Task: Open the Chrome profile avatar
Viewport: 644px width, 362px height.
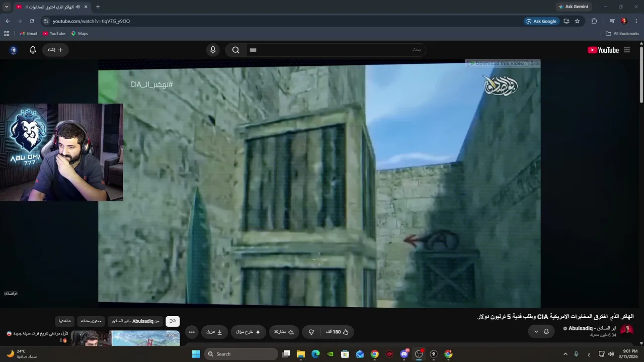Action: tap(624, 21)
